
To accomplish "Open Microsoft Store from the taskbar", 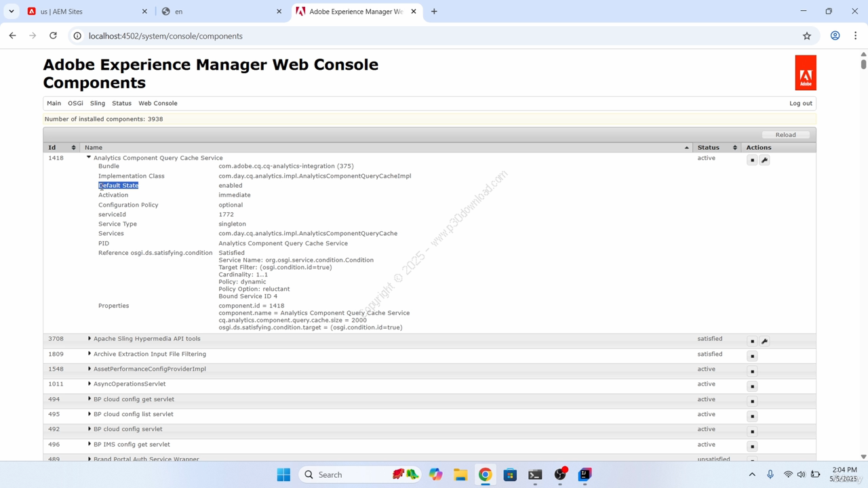I will [510, 474].
